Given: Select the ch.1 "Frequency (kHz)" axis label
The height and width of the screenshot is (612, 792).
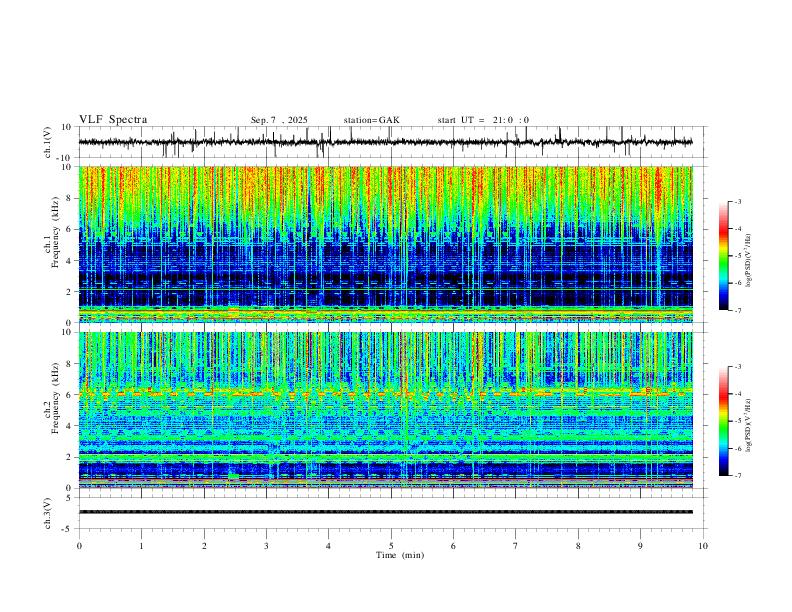Looking at the screenshot, I should [55, 232].
